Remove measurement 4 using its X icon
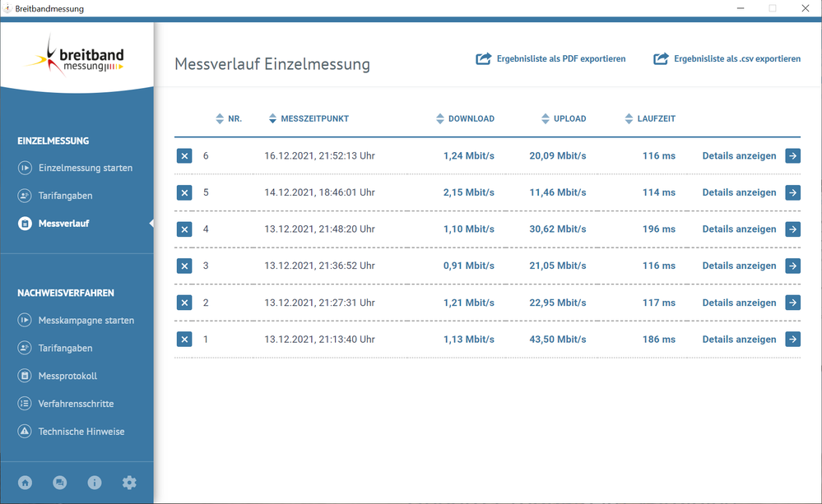 (x=184, y=229)
